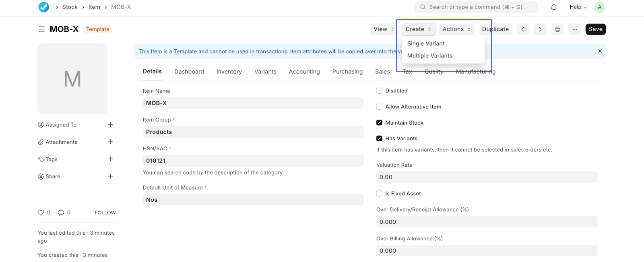644x262 pixels.
Task: Open the Help menu
Action: click(x=578, y=7)
